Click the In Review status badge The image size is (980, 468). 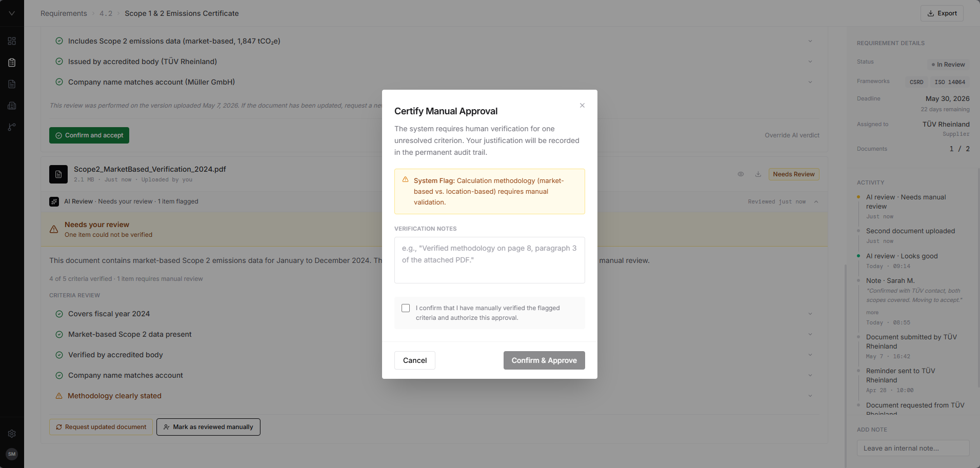pyautogui.click(x=948, y=65)
